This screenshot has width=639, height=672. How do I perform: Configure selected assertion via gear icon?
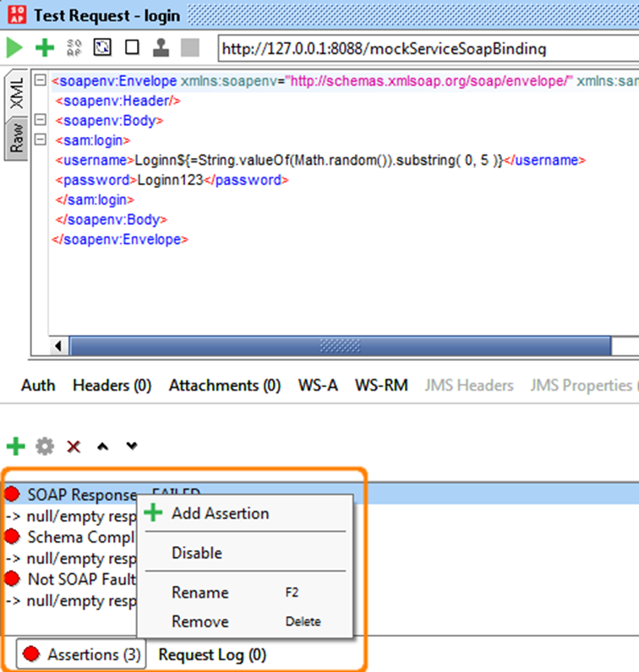(x=45, y=446)
